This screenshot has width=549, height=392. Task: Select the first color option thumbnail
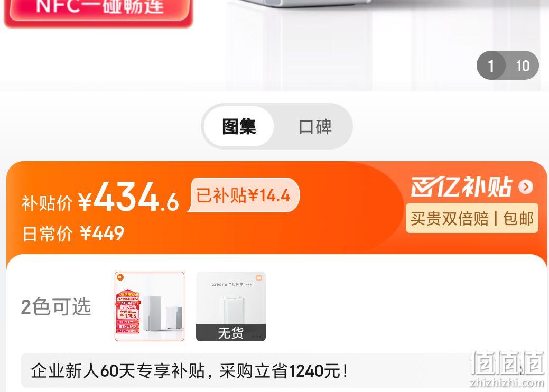pos(150,306)
